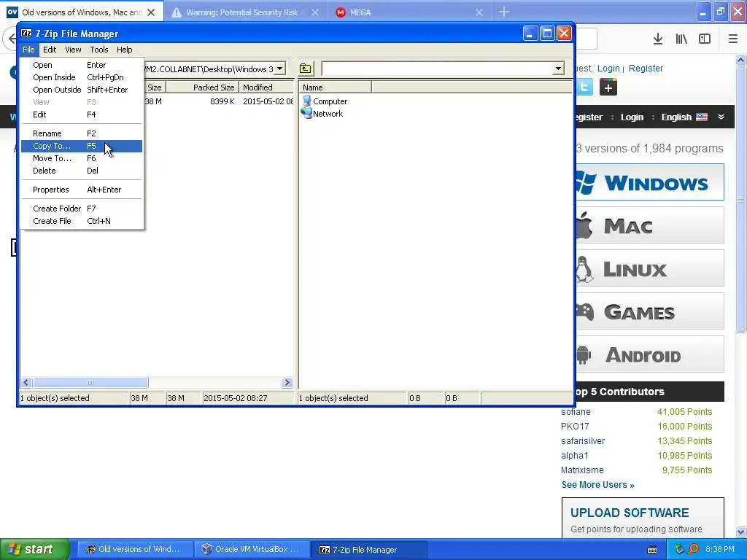Screen dimensions: 747x560
Task: Open the Tools menu
Action: tap(99, 50)
